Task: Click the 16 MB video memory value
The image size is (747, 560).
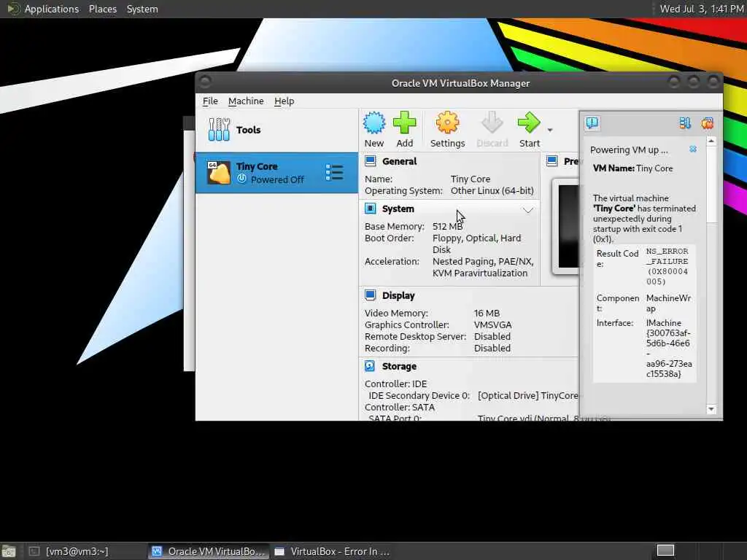Action: click(487, 313)
